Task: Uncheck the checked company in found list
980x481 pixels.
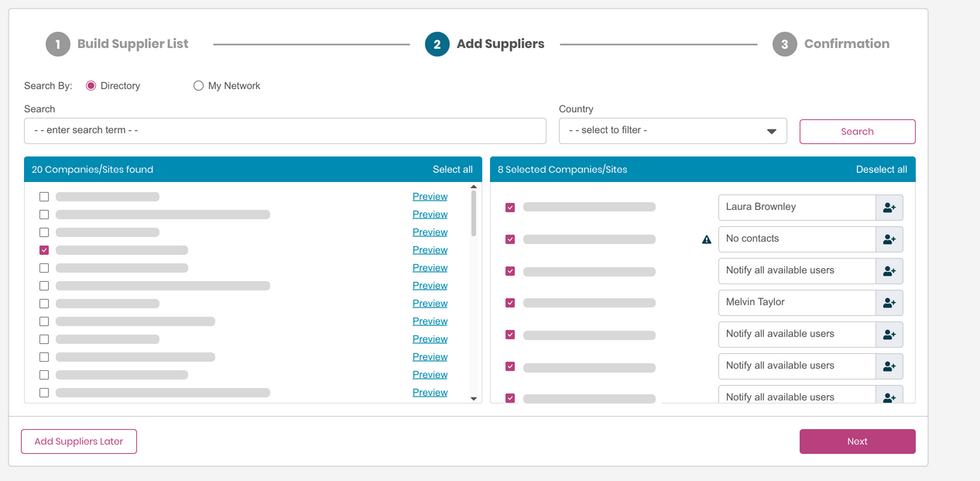Action: click(44, 250)
